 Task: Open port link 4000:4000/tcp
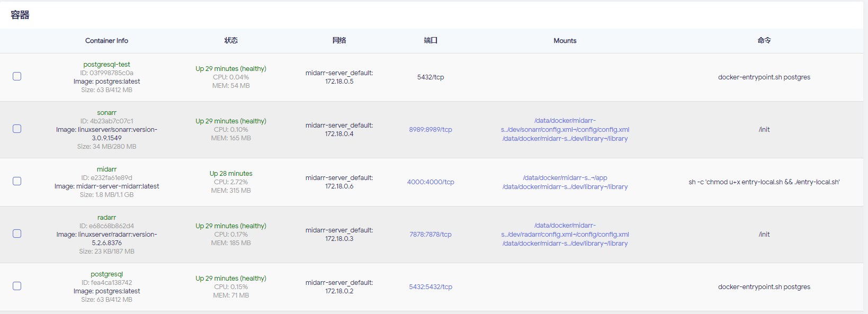431,182
